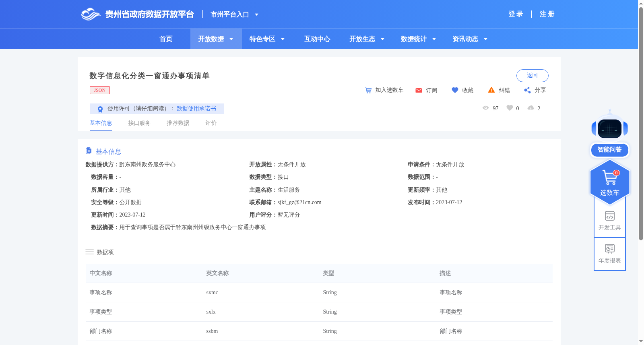Click the 数据项 list lines icon

coord(89,252)
